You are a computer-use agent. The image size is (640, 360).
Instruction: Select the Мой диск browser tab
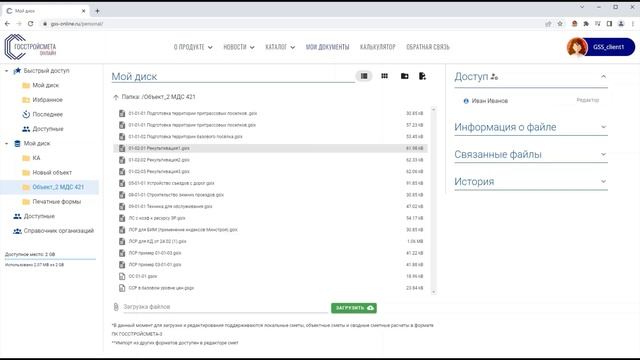(x=45, y=11)
